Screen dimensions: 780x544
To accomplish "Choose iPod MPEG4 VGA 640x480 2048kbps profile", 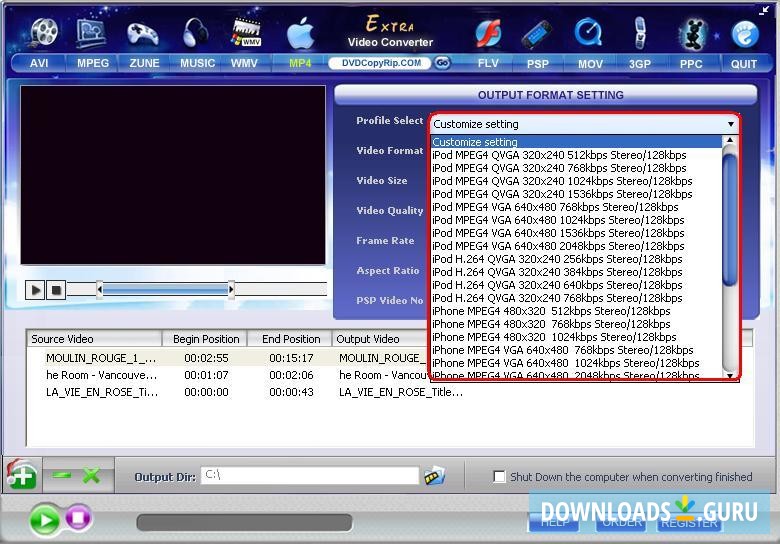I will (577, 246).
